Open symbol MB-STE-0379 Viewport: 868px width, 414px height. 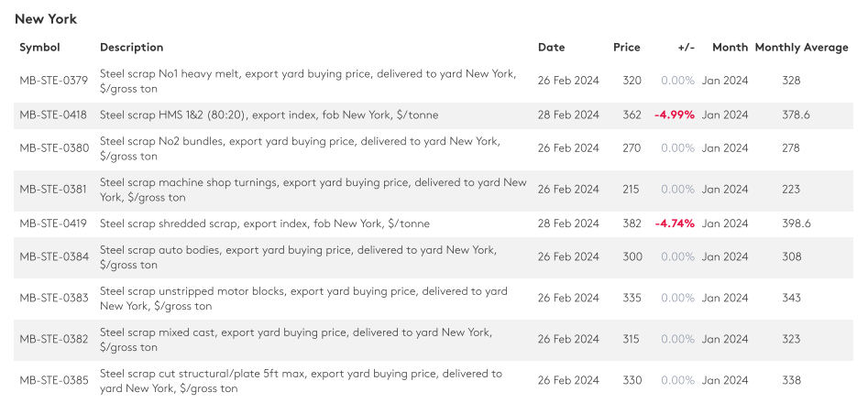pyautogui.click(x=54, y=81)
